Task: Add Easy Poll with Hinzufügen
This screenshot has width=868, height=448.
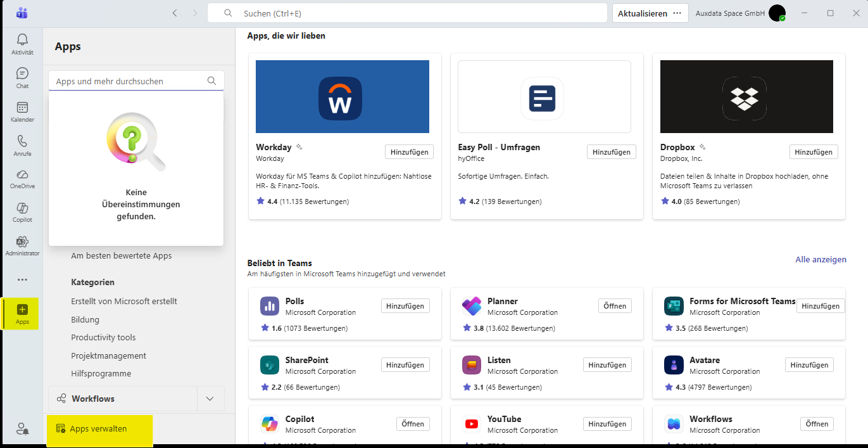Action: point(611,152)
